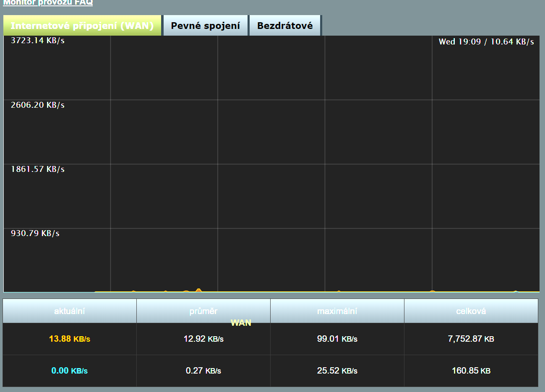
Task: Open the Monitor provozu FAQ link
Action: click(x=48, y=3)
